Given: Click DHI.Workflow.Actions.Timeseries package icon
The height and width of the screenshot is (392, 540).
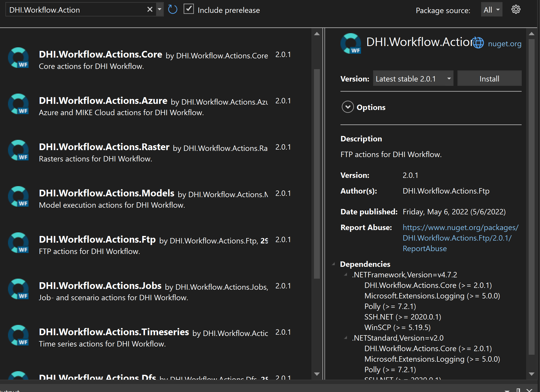Looking at the screenshot, I should [x=18, y=335].
